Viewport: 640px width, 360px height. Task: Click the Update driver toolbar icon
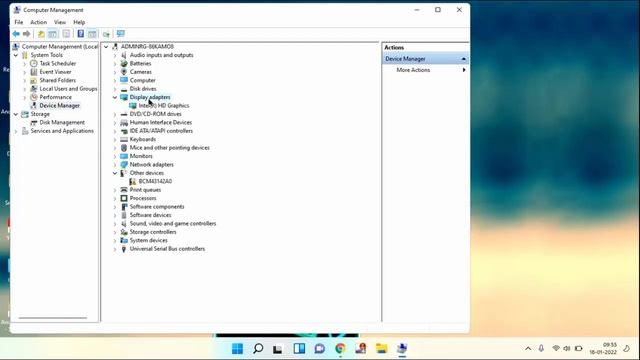pos(107,34)
